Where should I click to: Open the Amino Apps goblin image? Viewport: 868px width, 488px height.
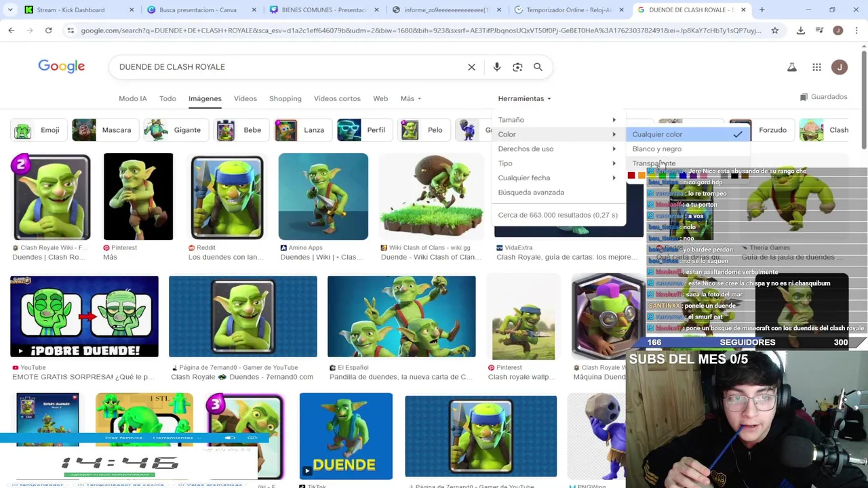point(323,197)
